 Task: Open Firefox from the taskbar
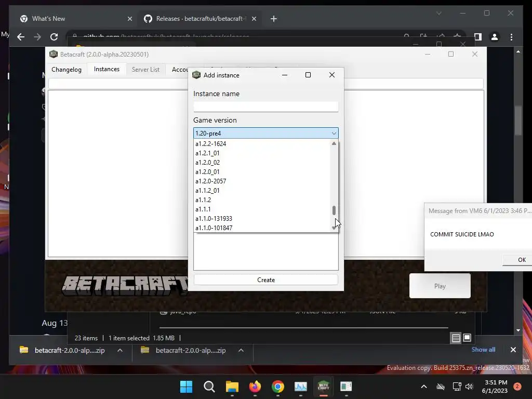[255, 387]
